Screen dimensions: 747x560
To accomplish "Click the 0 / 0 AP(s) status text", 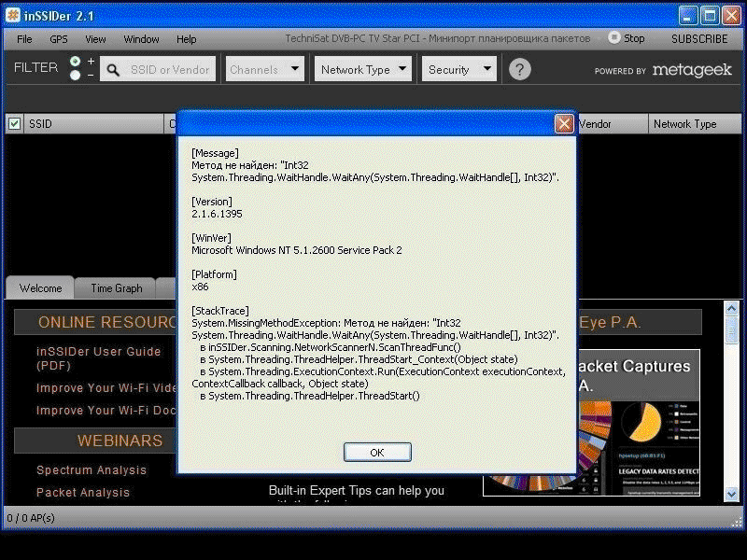I will [31, 518].
